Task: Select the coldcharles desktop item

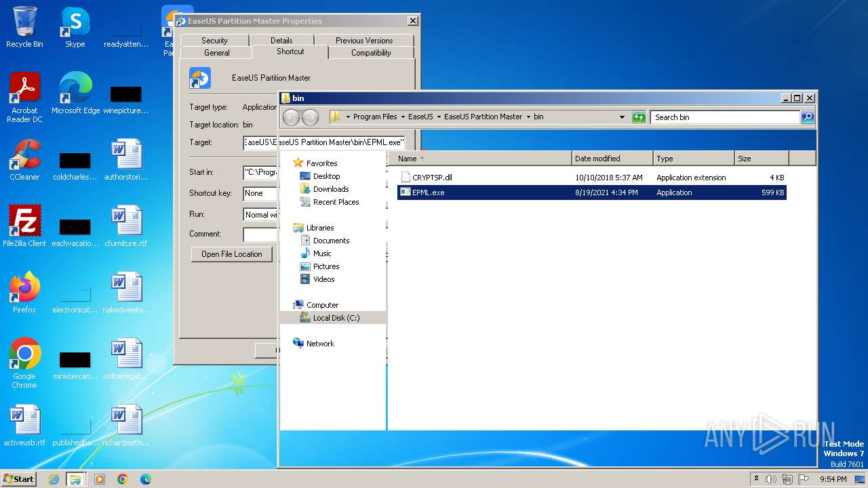Action: pyautogui.click(x=75, y=165)
